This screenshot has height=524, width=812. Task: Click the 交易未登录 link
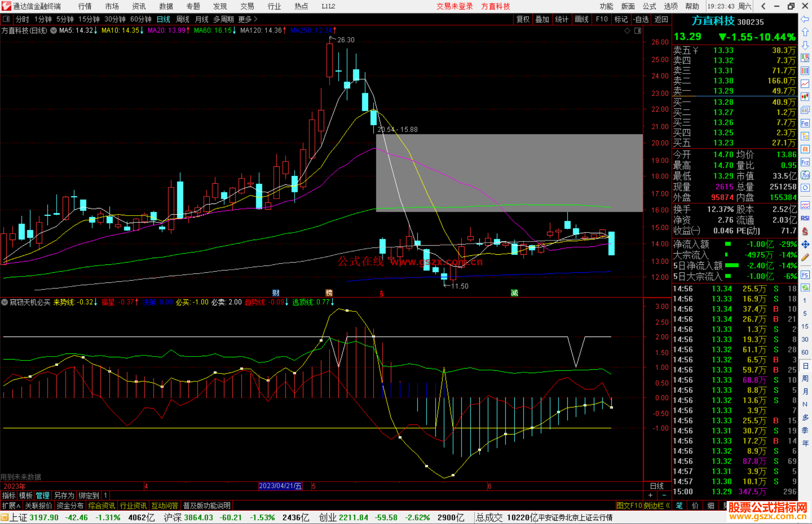tap(454, 6)
